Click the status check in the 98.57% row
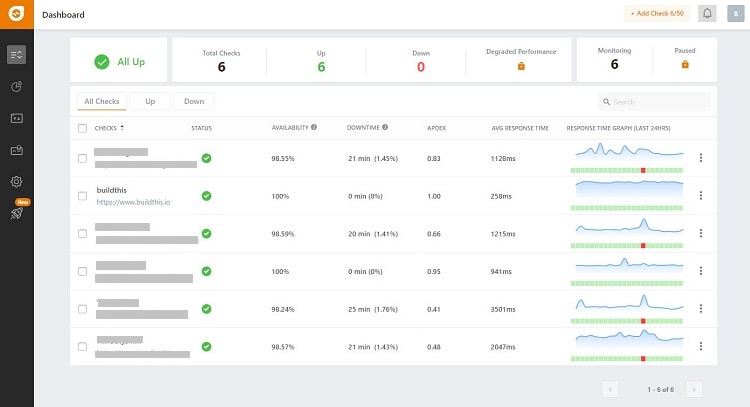This screenshot has height=407, width=750. [x=206, y=347]
